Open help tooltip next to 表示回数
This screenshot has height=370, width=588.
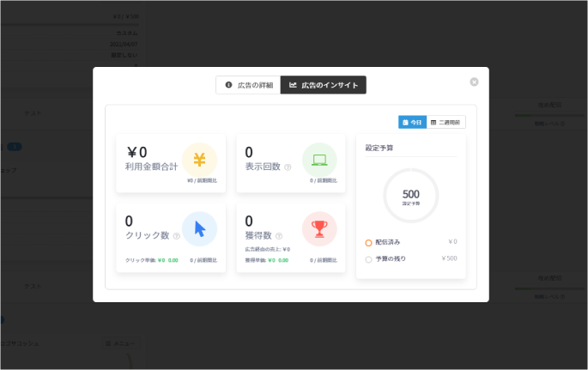[288, 167]
